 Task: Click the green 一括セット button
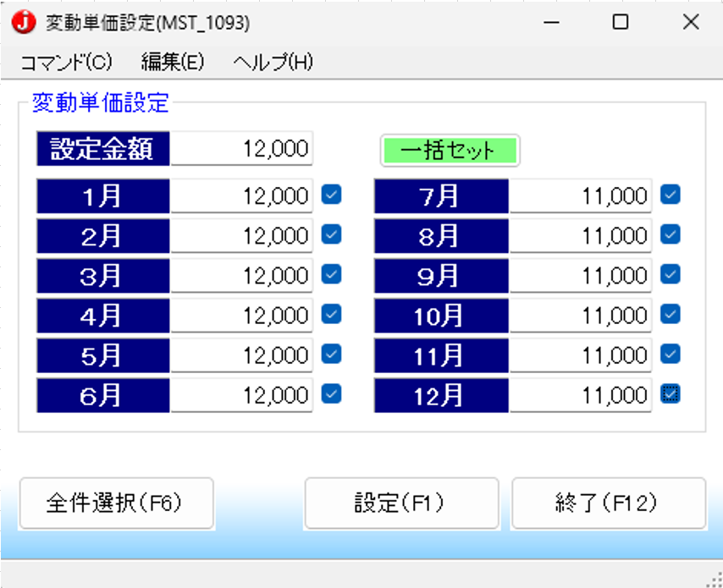[x=450, y=151]
